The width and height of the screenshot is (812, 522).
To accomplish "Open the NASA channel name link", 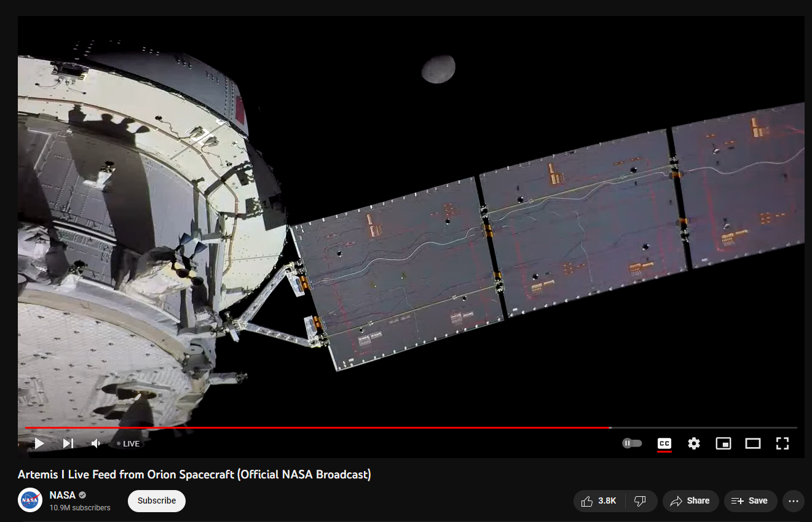I will click(x=62, y=495).
